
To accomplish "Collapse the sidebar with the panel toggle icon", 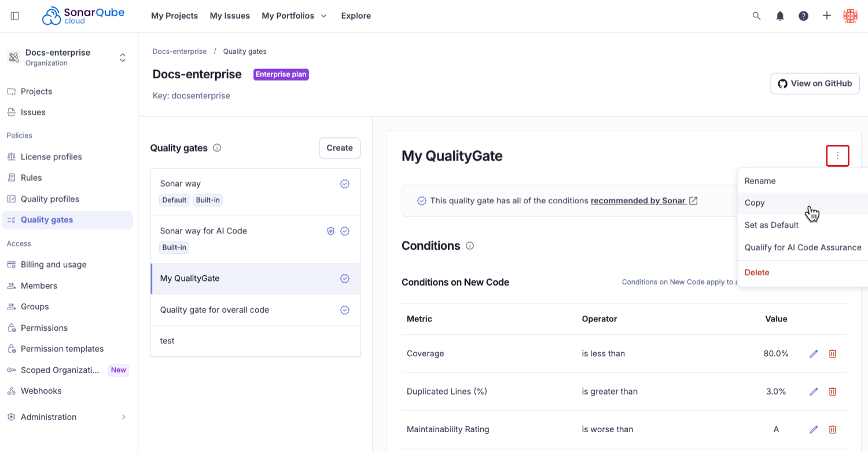I will [x=15, y=16].
